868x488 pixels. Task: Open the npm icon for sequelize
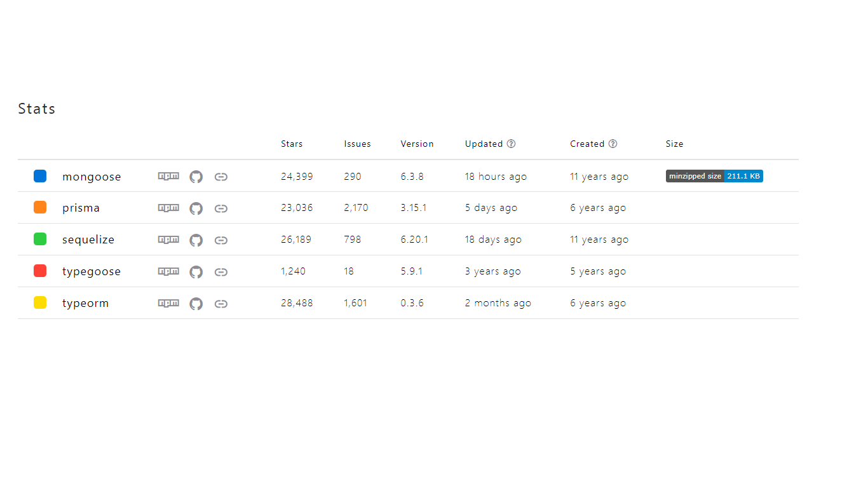(x=168, y=240)
